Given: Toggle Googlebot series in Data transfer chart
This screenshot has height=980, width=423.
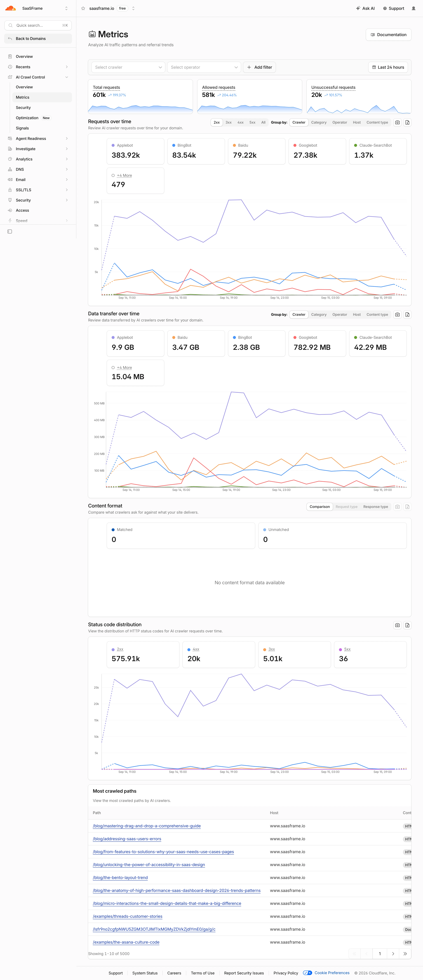Looking at the screenshot, I should tap(317, 343).
